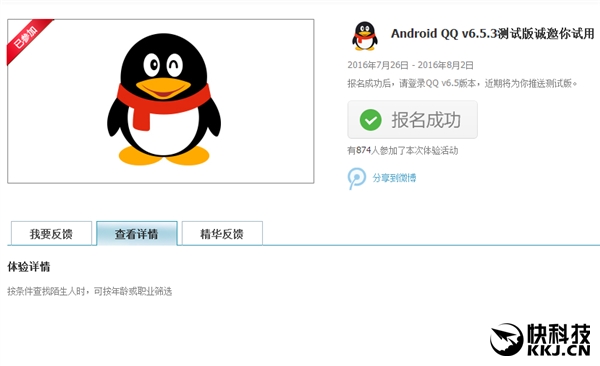
Task: Select the 查看详情 tab
Action: coord(137,234)
